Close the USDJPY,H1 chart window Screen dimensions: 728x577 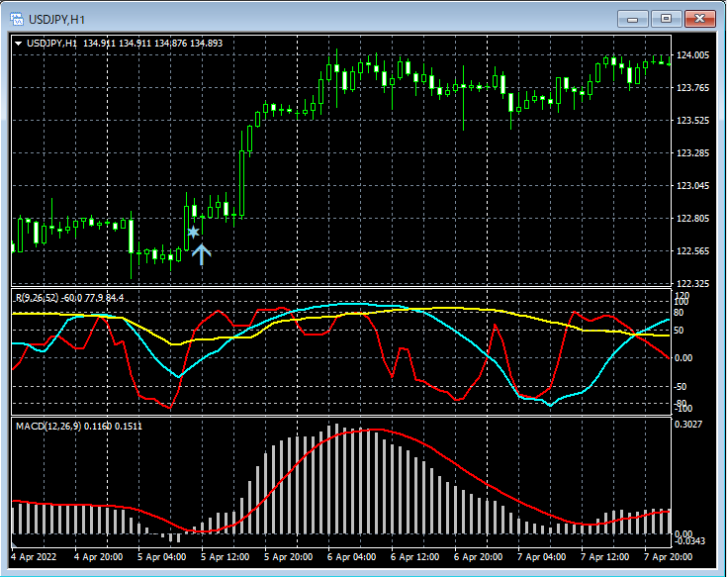698,19
